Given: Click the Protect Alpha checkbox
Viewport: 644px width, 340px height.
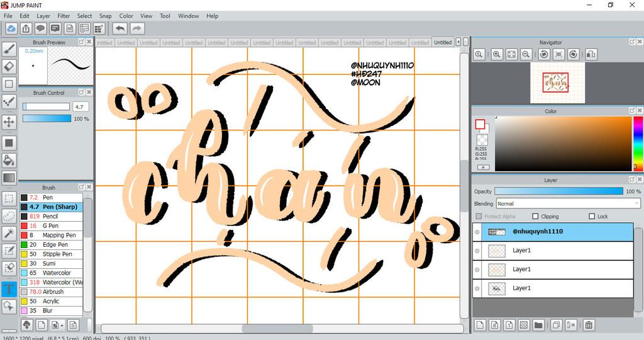Looking at the screenshot, I should [x=479, y=216].
